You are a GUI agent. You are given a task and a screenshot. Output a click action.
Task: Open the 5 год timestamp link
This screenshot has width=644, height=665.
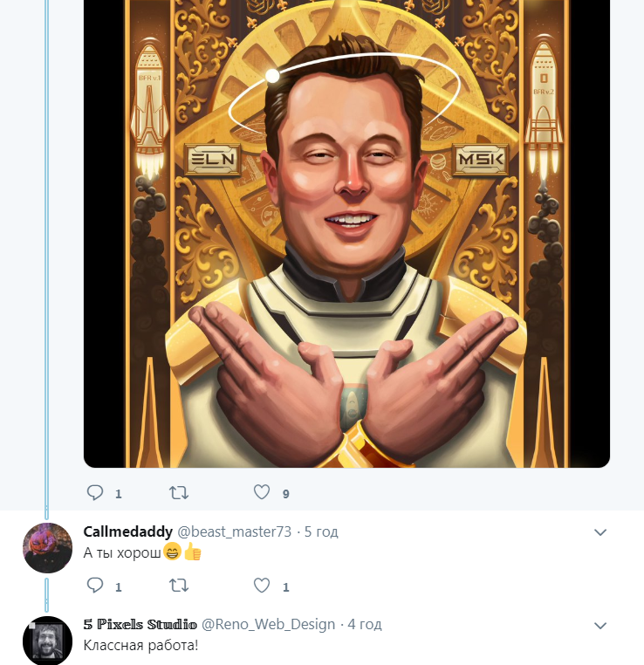(x=321, y=531)
